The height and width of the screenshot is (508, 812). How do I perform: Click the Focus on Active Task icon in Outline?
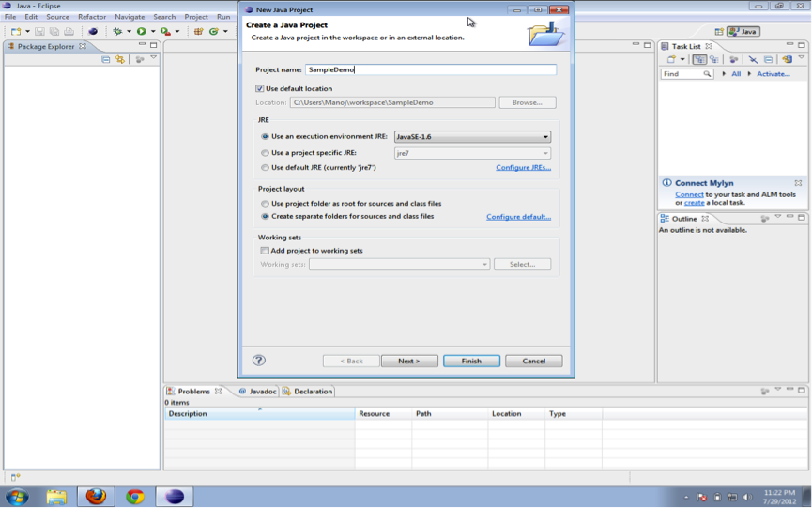point(764,219)
